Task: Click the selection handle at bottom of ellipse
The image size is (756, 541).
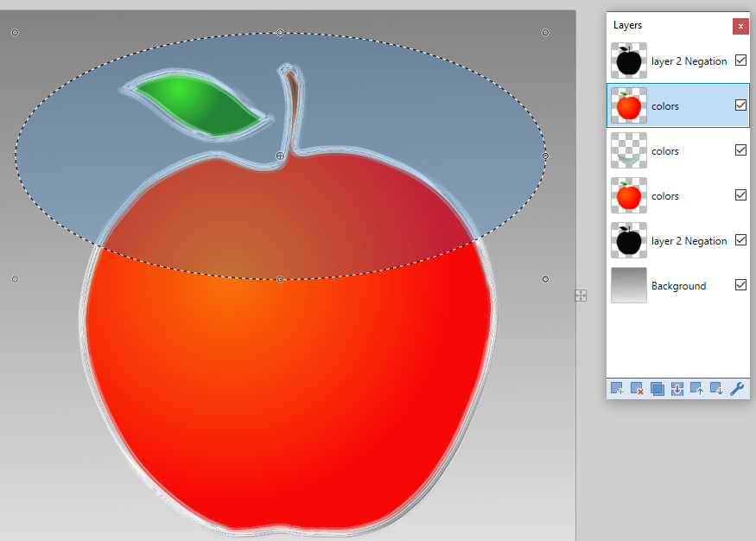Action: point(280,279)
